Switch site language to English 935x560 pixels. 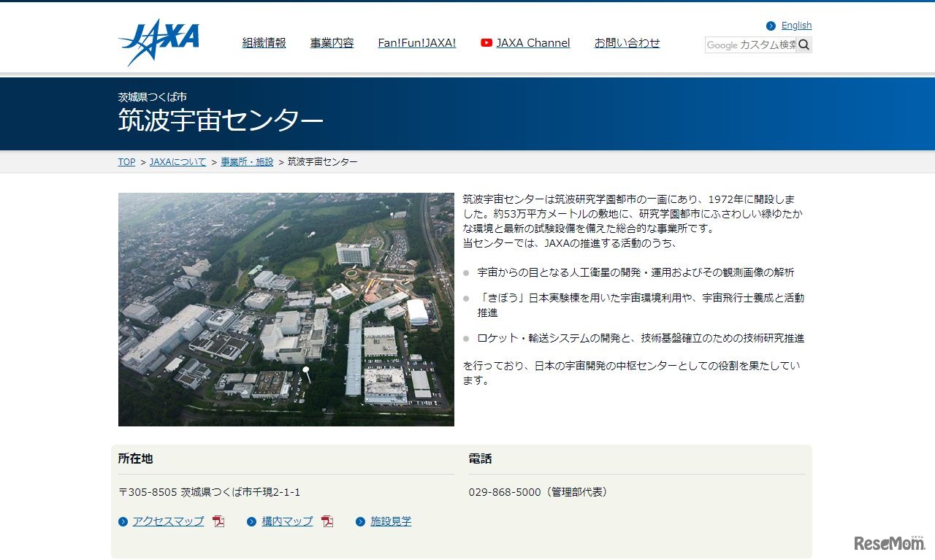point(796,25)
